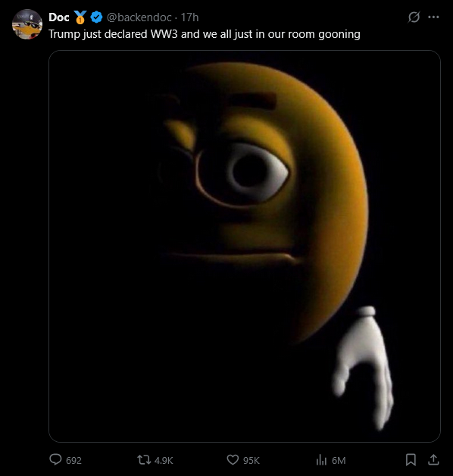The height and width of the screenshot is (476, 453).
Task: Click the 95K likes count
Action: pyautogui.click(x=251, y=461)
